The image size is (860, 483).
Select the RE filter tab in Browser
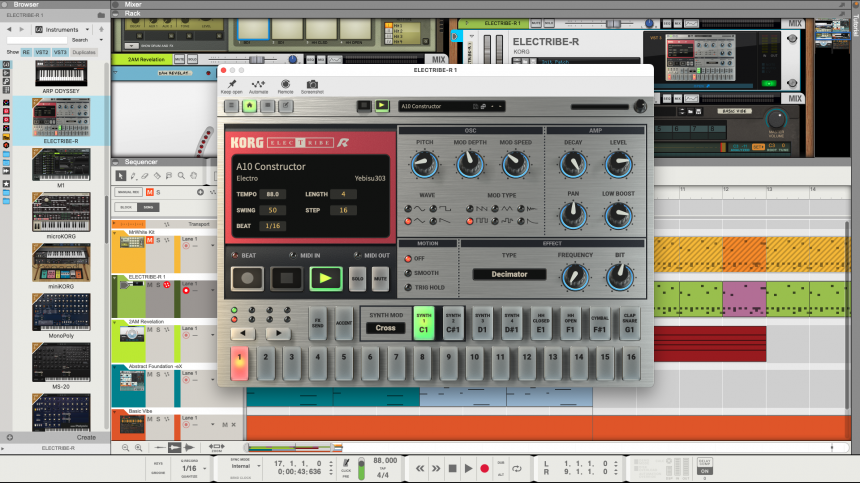click(26, 52)
